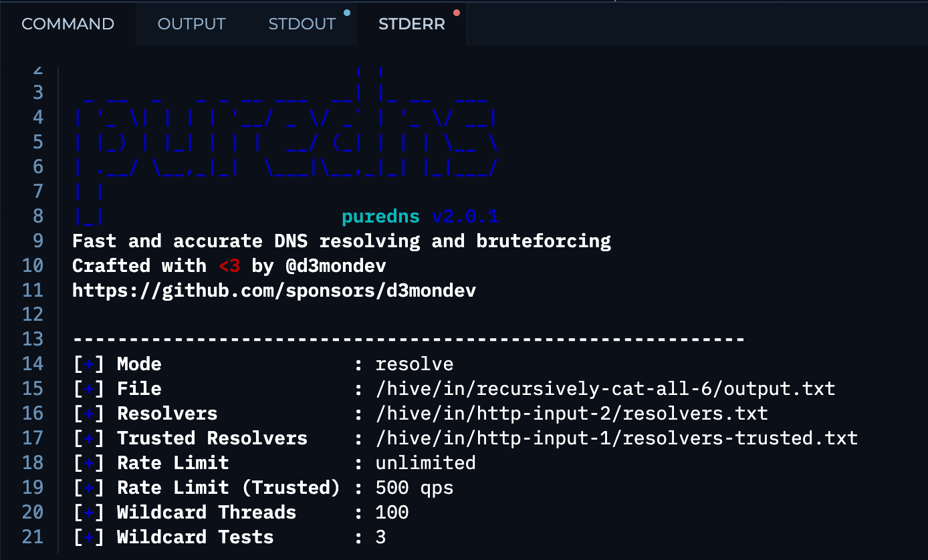Click the Rate Limit 'unlimited' value
The height and width of the screenshot is (560, 928).
pyautogui.click(x=426, y=463)
